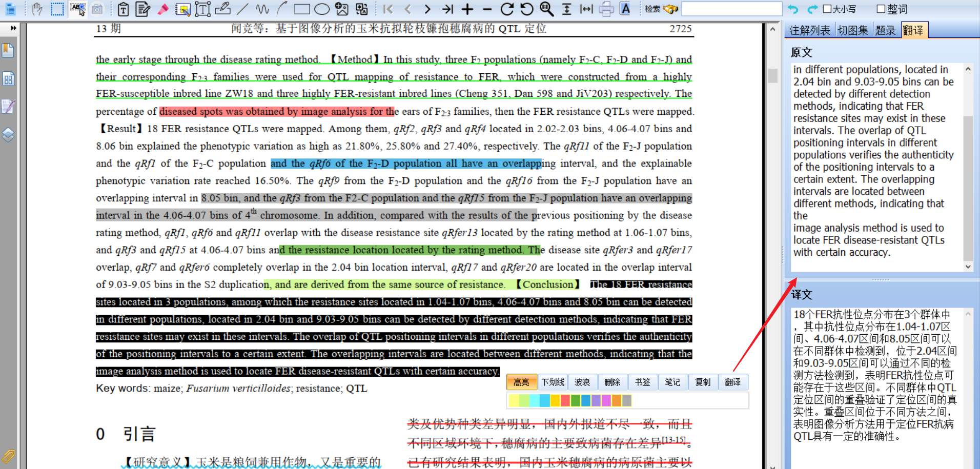Pick the light yellow highlight color
Screen dimensions: 980x469
(x=514, y=400)
